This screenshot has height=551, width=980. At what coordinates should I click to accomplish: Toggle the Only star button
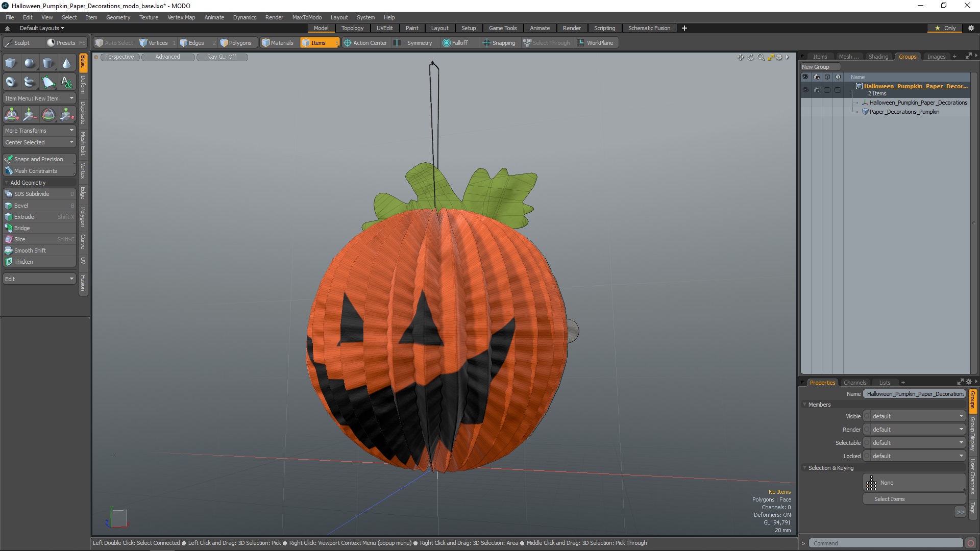point(945,28)
